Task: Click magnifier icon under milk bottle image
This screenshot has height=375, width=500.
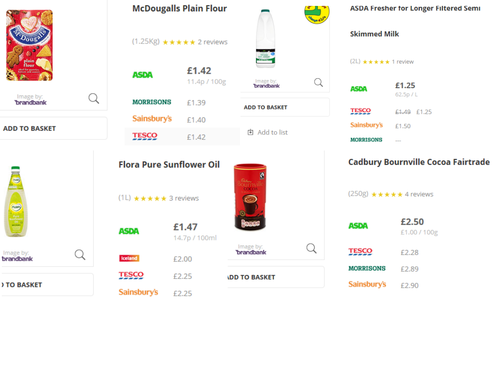Action: [x=318, y=82]
